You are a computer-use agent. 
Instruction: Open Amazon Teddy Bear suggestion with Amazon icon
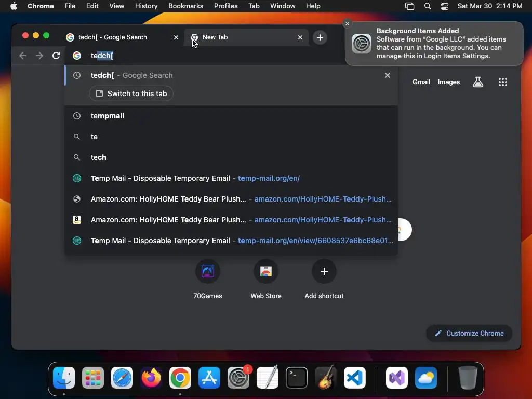click(x=231, y=220)
